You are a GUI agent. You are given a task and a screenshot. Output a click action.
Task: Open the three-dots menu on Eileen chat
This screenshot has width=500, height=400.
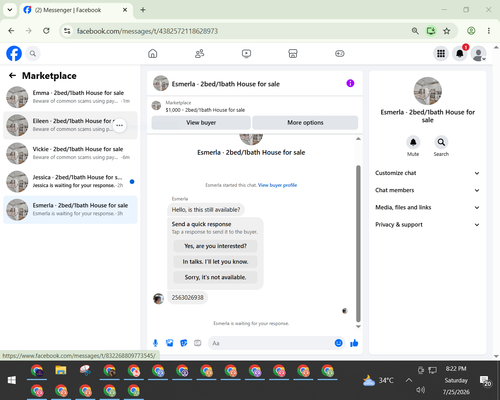[x=119, y=125]
